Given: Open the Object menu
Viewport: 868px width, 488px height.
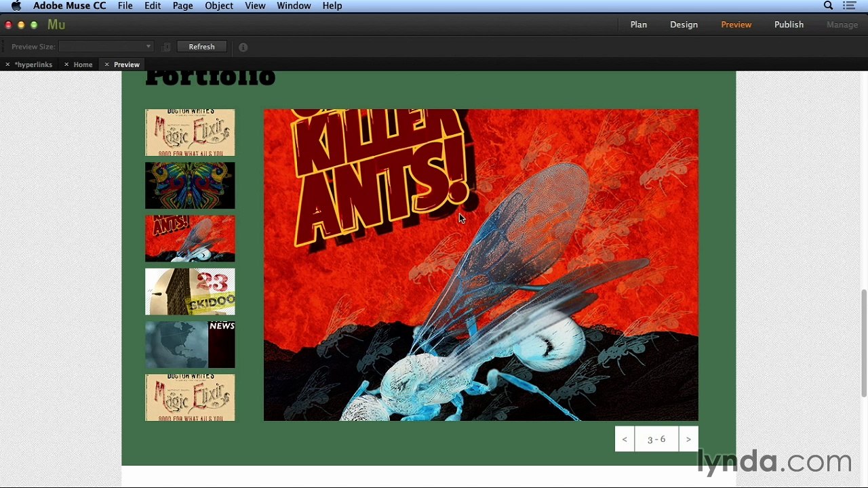Looking at the screenshot, I should pyautogui.click(x=219, y=6).
